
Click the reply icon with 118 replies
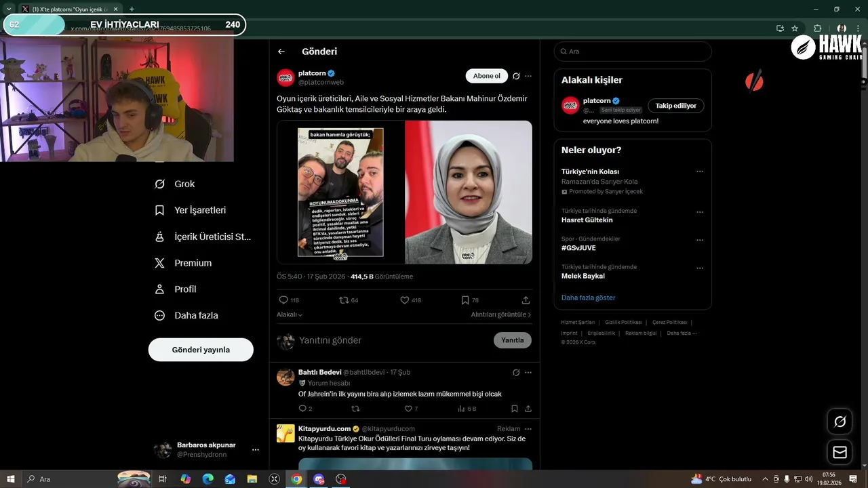[x=283, y=300]
